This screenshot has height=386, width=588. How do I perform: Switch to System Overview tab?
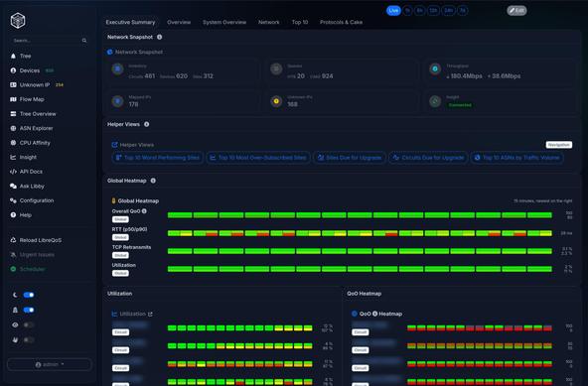(224, 22)
